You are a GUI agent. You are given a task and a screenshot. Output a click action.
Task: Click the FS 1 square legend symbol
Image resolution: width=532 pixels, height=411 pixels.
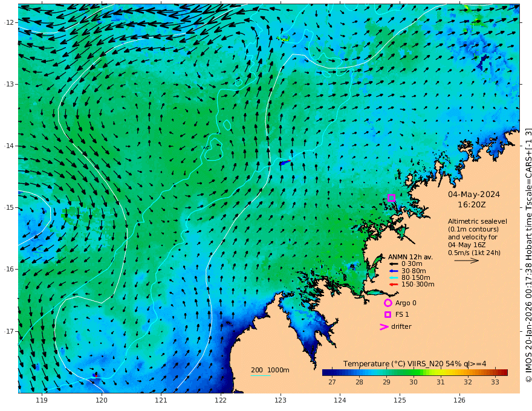[x=388, y=315]
